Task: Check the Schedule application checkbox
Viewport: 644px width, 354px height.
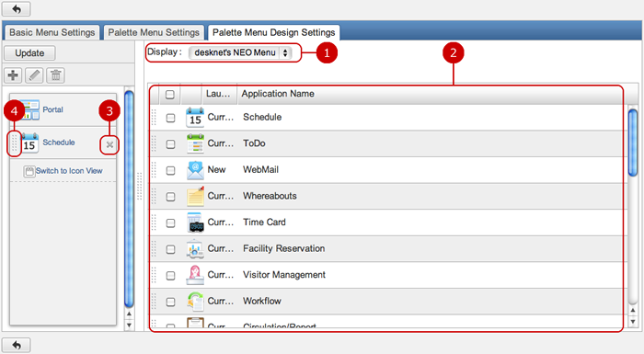Action: coord(170,119)
